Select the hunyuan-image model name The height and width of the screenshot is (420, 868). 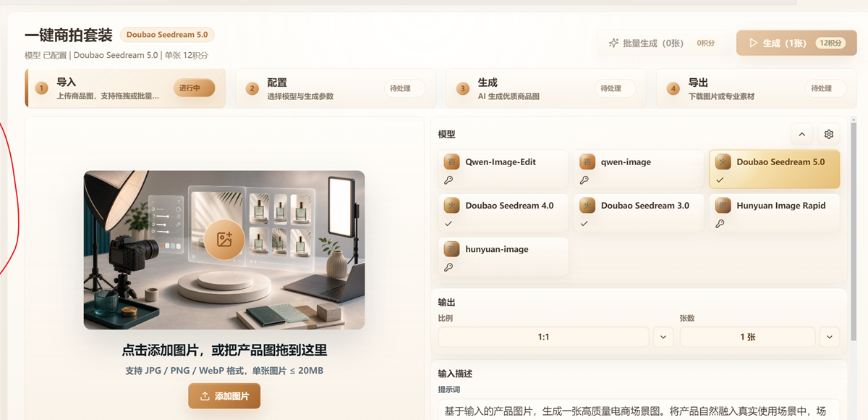(497, 249)
